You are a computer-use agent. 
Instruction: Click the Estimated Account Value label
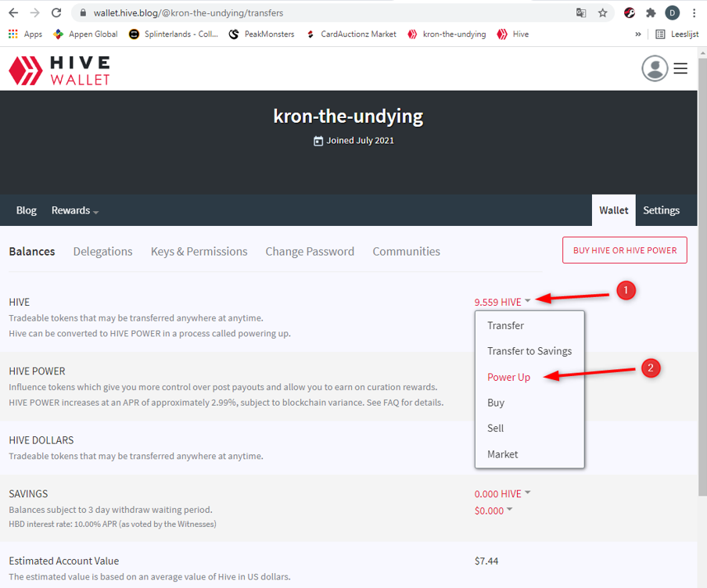63,561
